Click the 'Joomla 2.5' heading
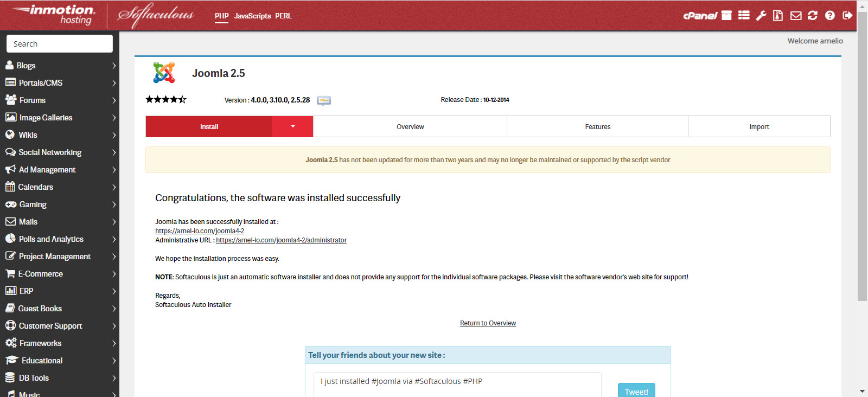Screen dimensions: 868x397 point(219,73)
